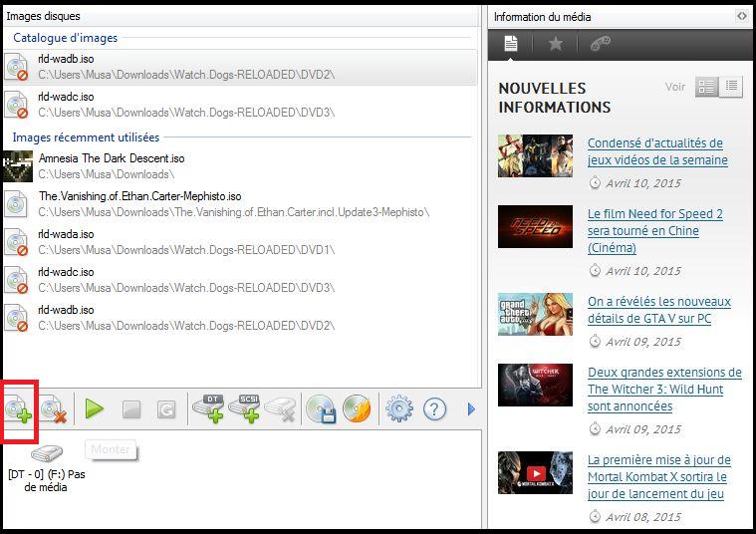The width and height of the screenshot is (756, 534).
Task: Select The.Vanishing.of.Ethan.Carter-Mephisto.iso
Action: 241,204
